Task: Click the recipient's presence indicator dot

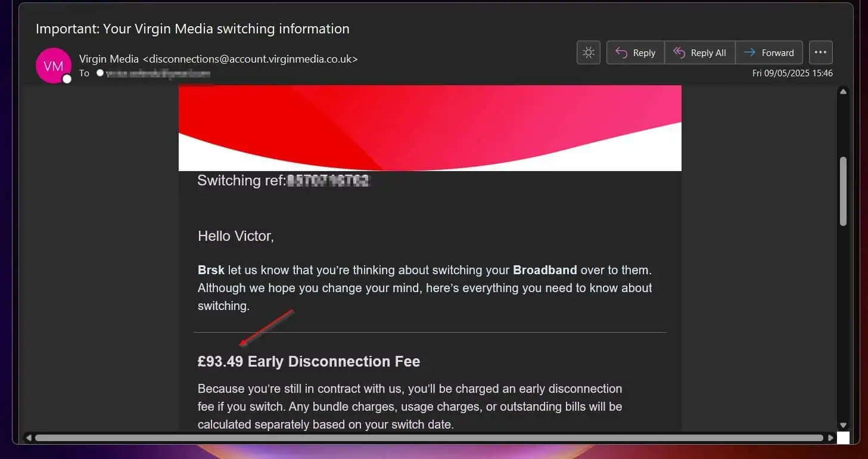Action: tap(100, 73)
